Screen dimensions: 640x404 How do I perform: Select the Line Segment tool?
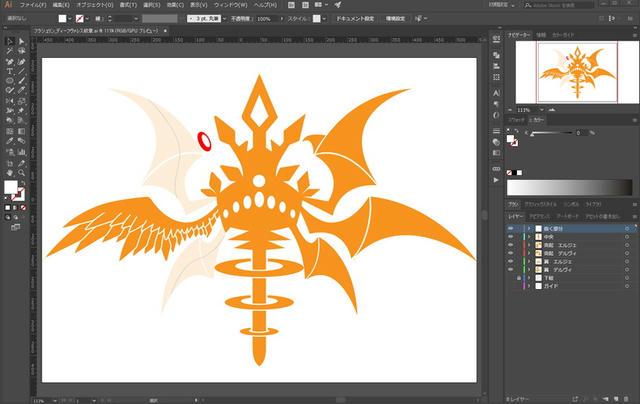[x=21, y=71]
